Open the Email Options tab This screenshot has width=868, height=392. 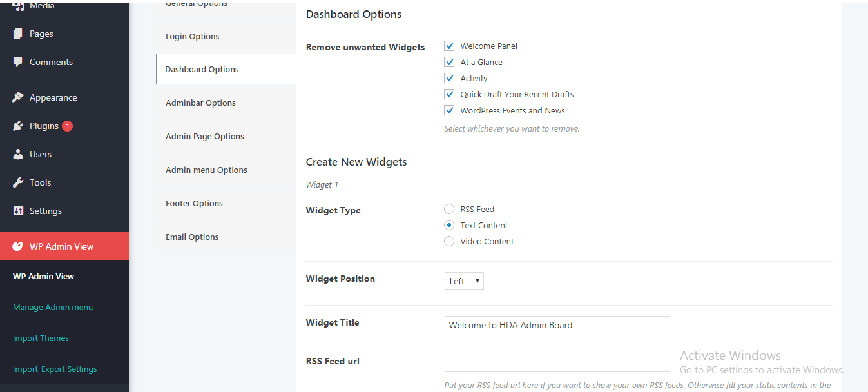coord(226,237)
